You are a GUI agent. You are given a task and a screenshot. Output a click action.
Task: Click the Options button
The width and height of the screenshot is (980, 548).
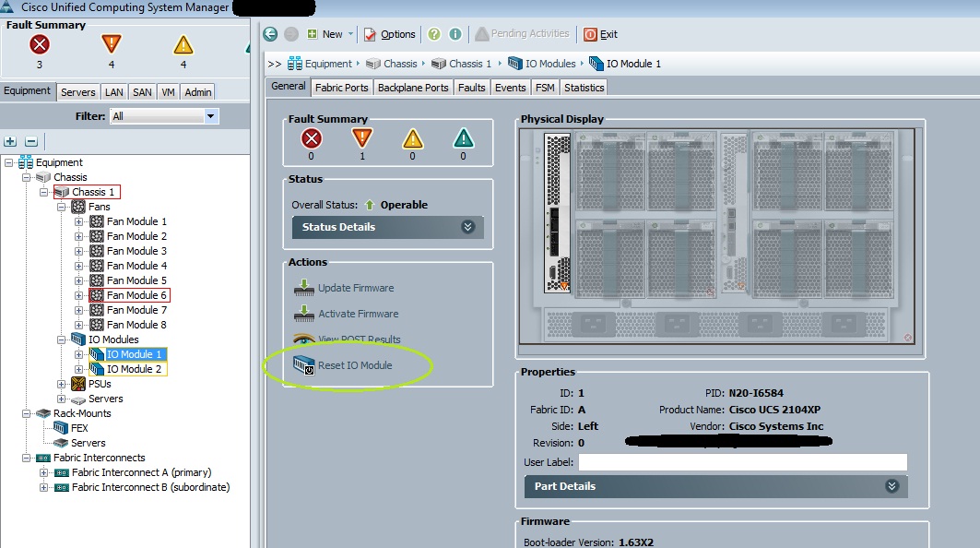[389, 34]
